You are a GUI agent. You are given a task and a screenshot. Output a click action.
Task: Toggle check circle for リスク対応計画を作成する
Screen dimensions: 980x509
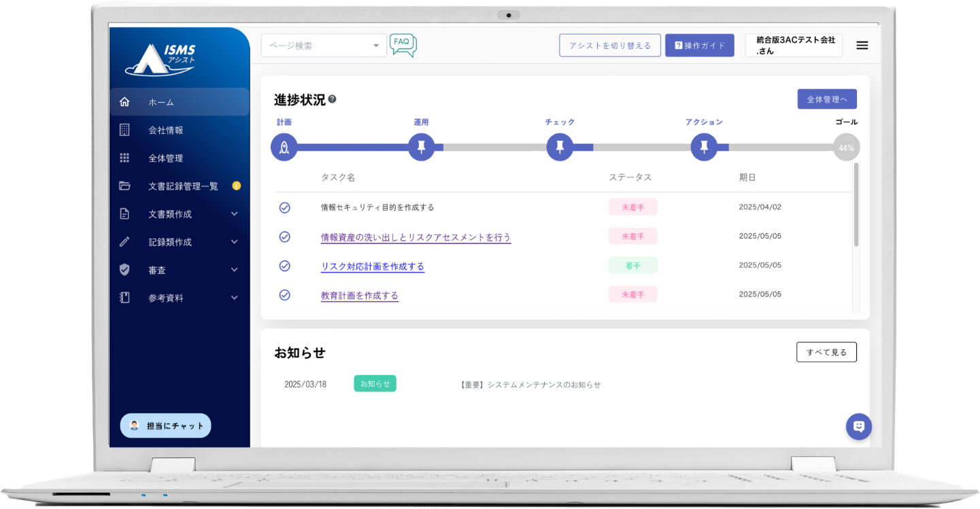[285, 266]
